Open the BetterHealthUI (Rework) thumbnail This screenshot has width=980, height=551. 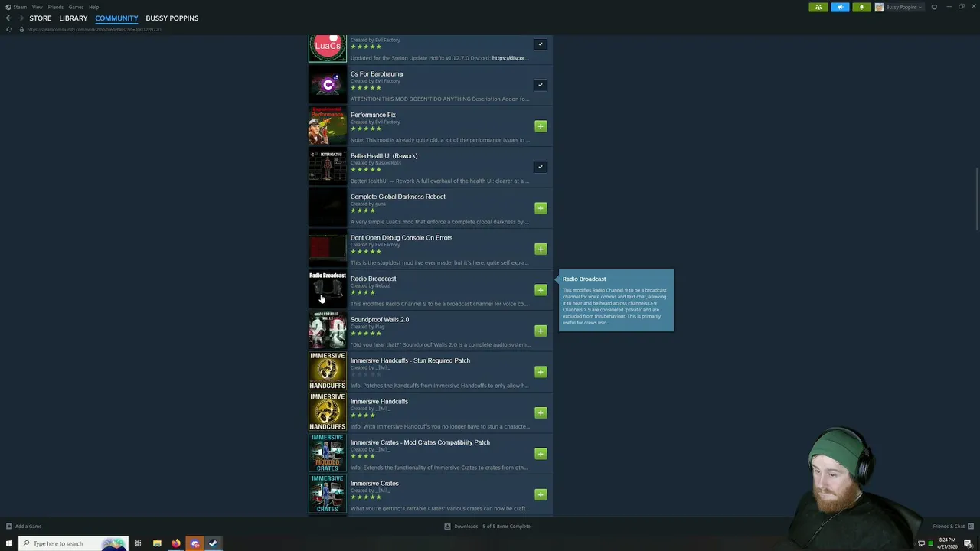tap(328, 167)
